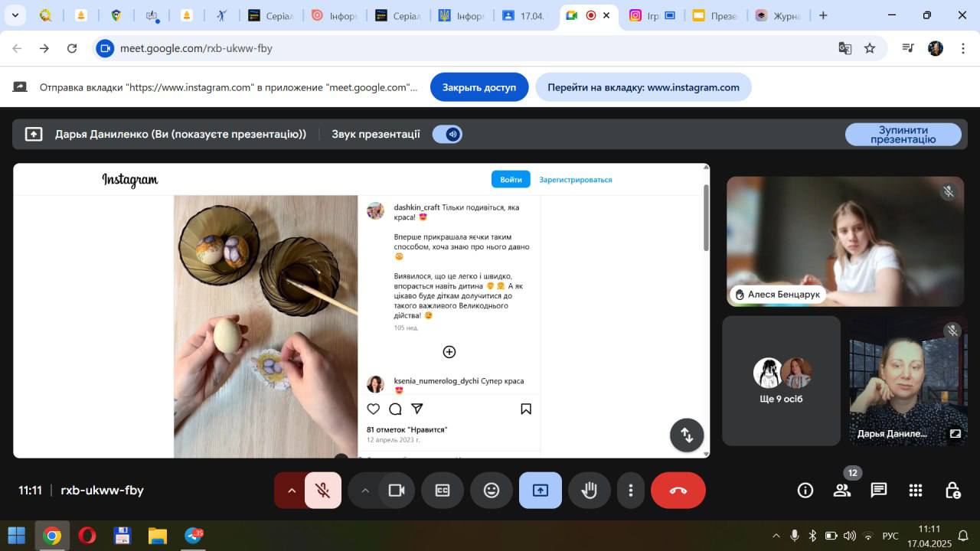Open the meeting chat panel
Screen dimensions: 980x551
click(x=878, y=491)
